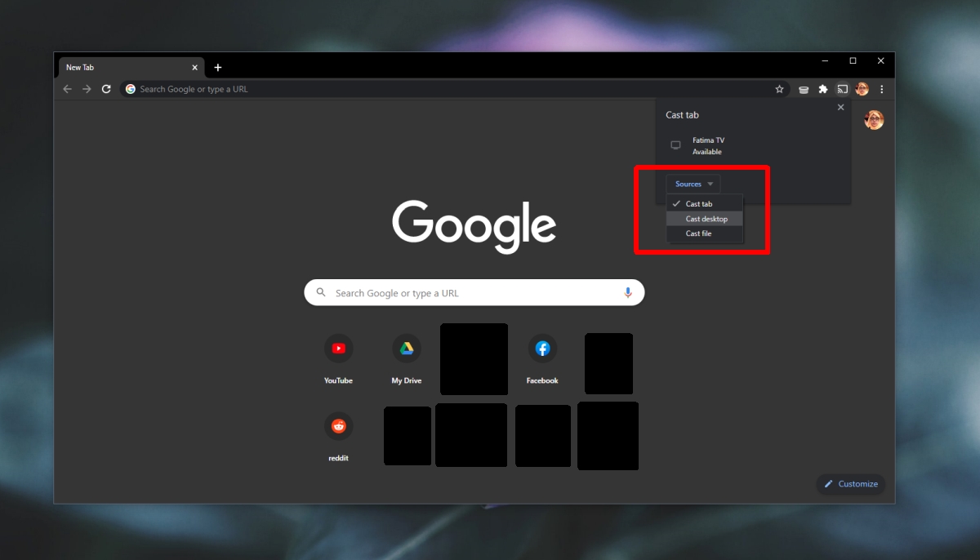Click the forward navigation arrow

tap(87, 89)
